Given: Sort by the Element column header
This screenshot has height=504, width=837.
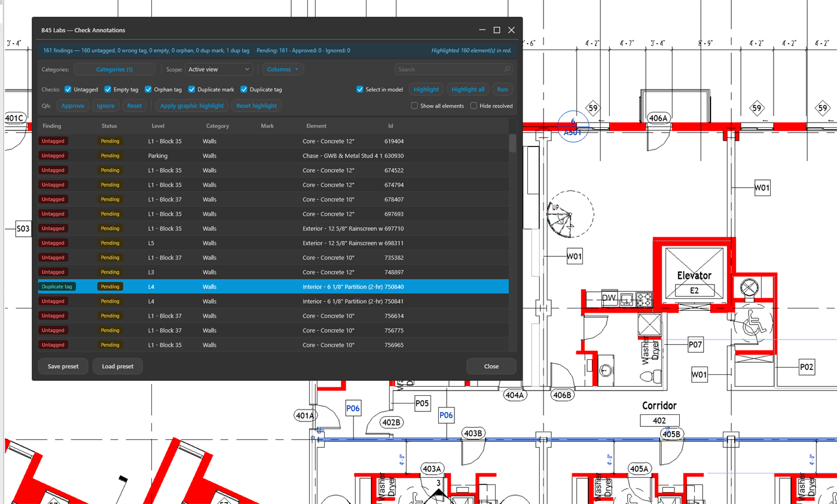Looking at the screenshot, I should coord(316,126).
